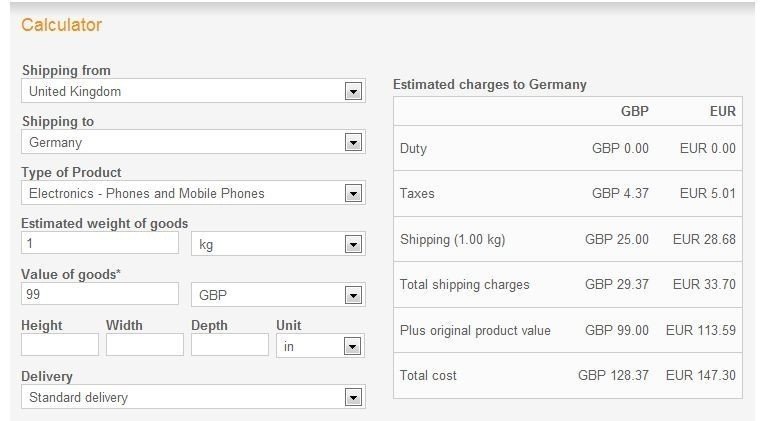Expand the Standard delivery dropdown arrow
This screenshot has width=768, height=421.
353,397
